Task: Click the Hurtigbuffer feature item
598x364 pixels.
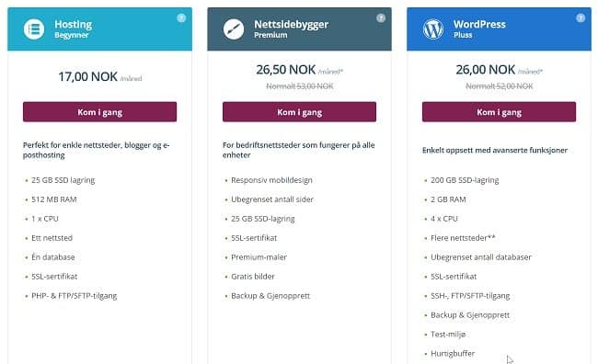Action: (x=453, y=353)
